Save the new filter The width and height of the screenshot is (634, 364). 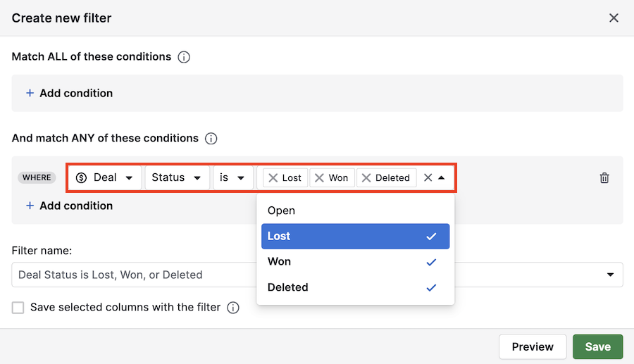tap(597, 346)
